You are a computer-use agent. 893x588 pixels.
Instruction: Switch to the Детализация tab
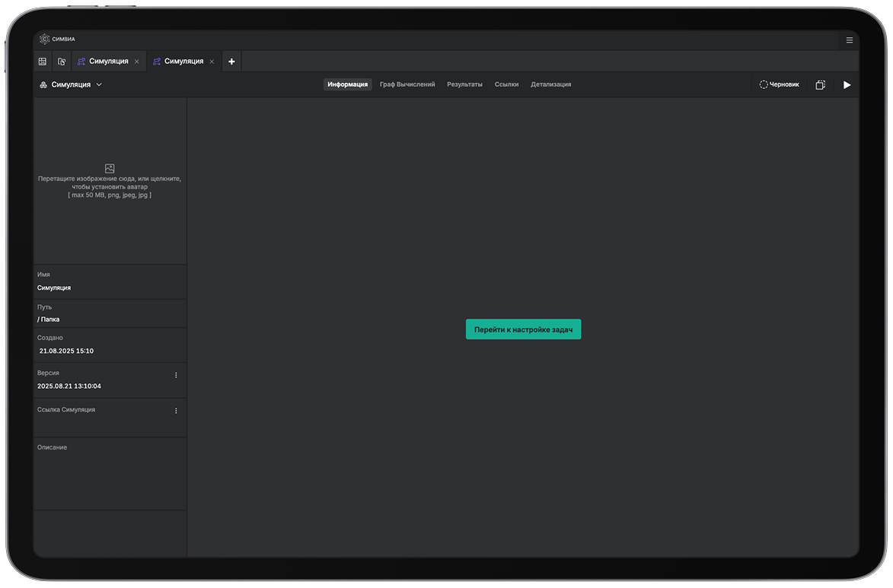(551, 84)
